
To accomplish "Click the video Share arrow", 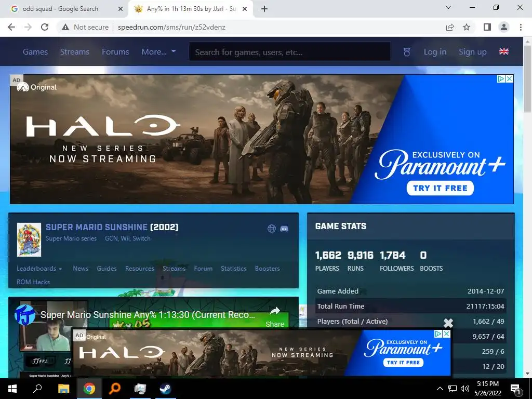I will tap(275, 316).
